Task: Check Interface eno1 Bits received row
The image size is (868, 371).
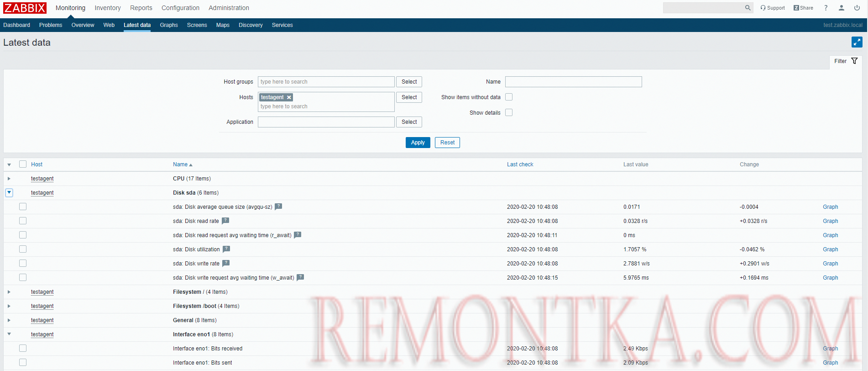Action: click(x=23, y=348)
